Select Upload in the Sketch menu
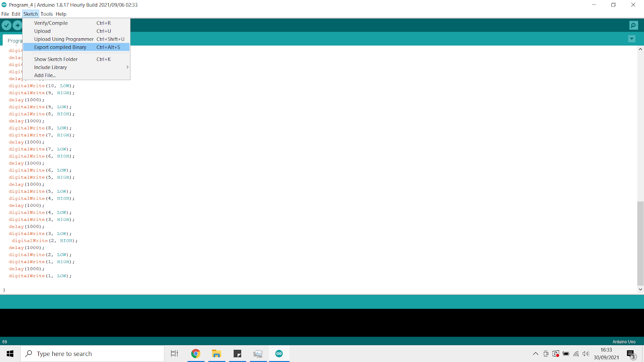This screenshot has width=644, height=362. pyautogui.click(x=76, y=31)
